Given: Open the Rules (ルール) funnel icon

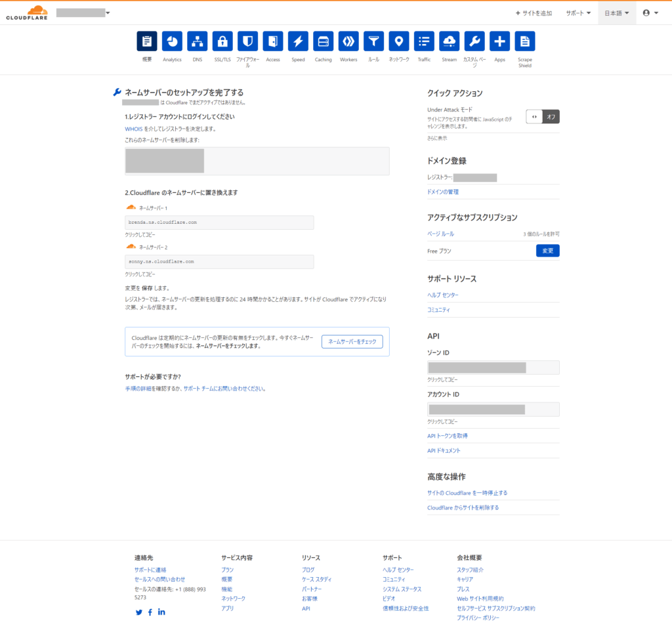Looking at the screenshot, I should (x=373, y=41).
